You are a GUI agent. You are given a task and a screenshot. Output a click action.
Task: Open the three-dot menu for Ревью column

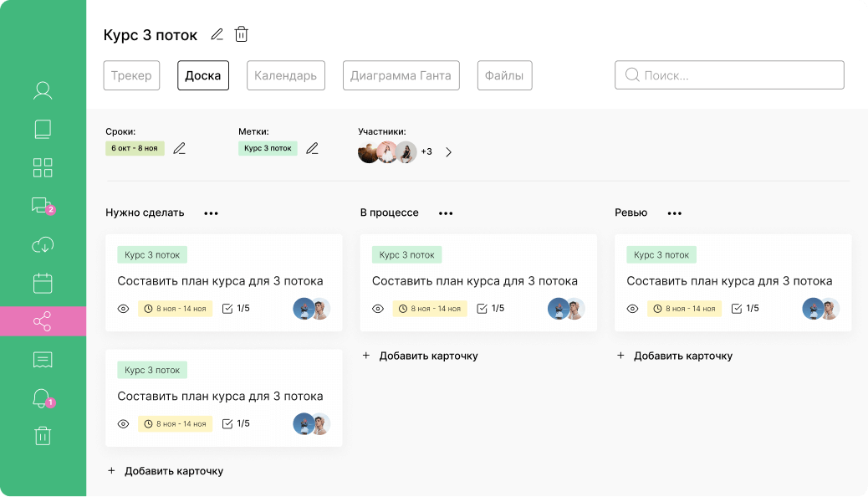[675, 213]
